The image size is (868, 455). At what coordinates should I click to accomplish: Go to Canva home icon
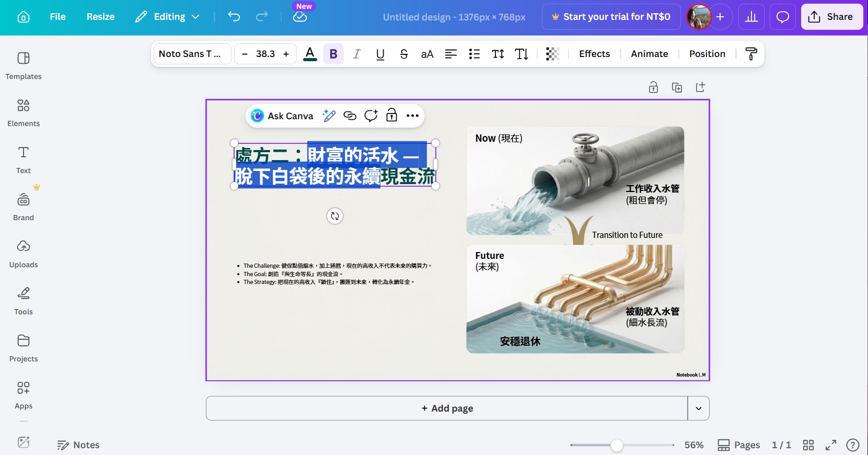(x=24, y=17)
